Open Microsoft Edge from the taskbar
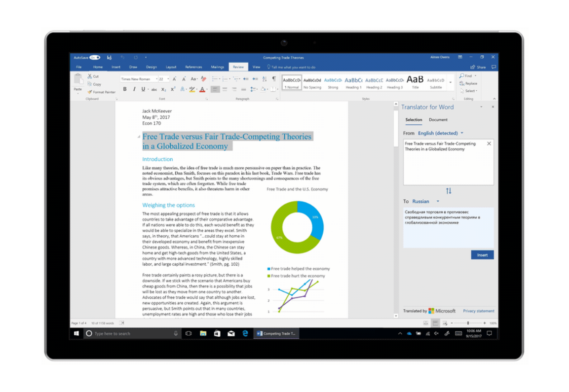The width and height of the screenshot is (569, 392). [245, 333]
